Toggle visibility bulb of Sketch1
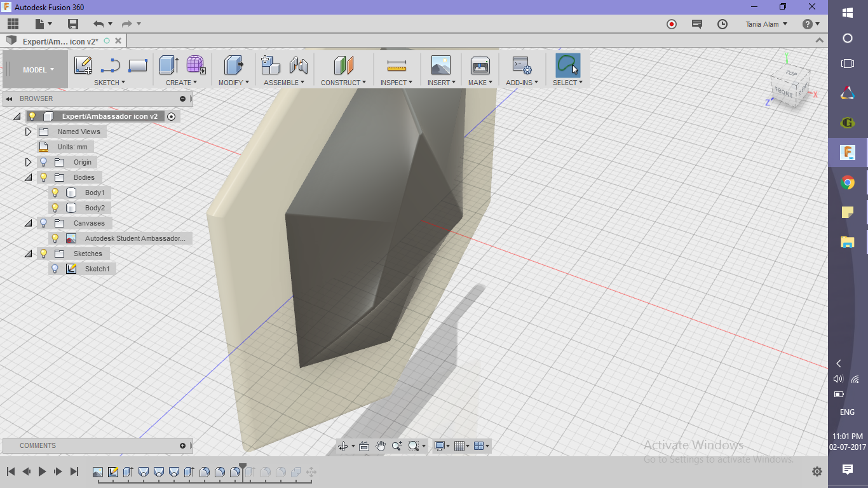The image size is (868, 488). [x=55, y=269]
